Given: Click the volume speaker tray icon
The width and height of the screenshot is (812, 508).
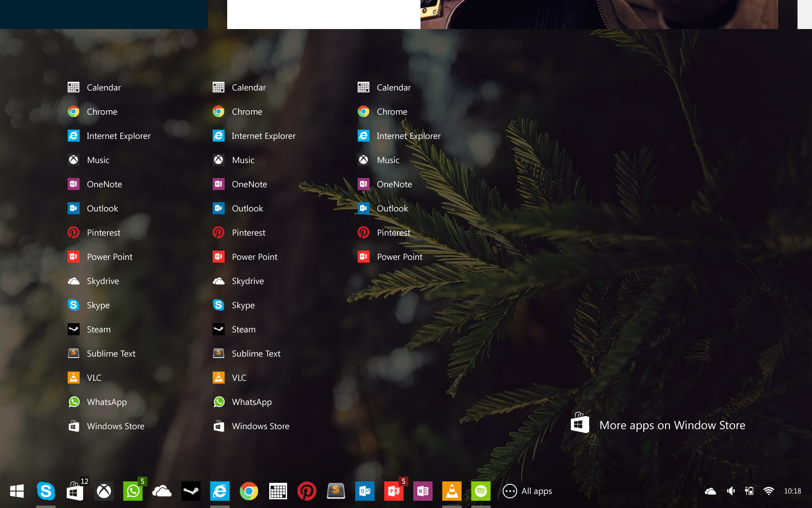Looking at the screenshot, I should click(731, 491).
